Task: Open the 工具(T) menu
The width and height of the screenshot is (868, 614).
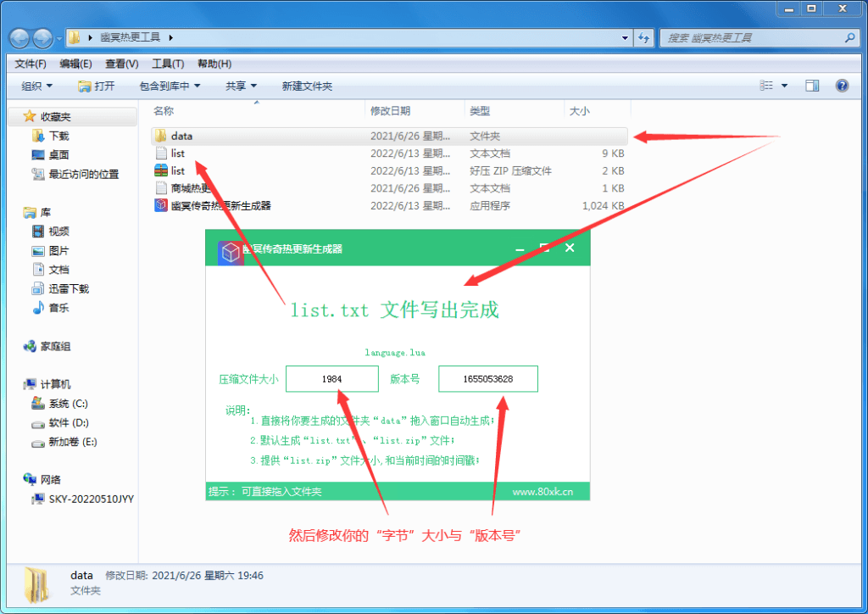Action: (x=167, y=64)
